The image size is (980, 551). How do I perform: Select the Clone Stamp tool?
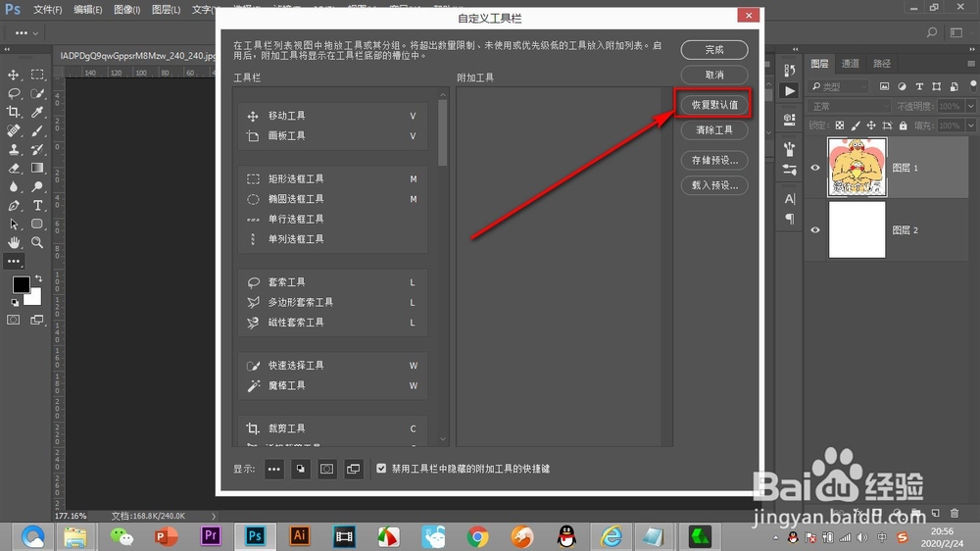(x=13, y=149)
